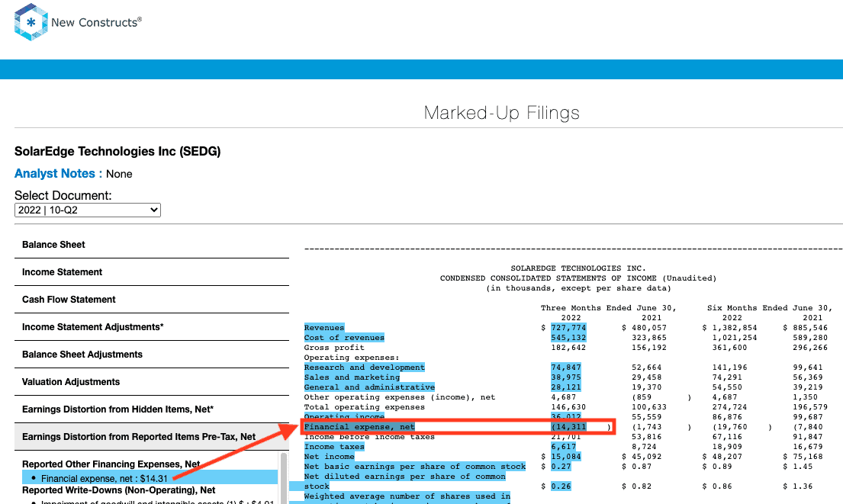Click the Total operating expenses row label
The image size is (843, 504).
tap(364, 407)
